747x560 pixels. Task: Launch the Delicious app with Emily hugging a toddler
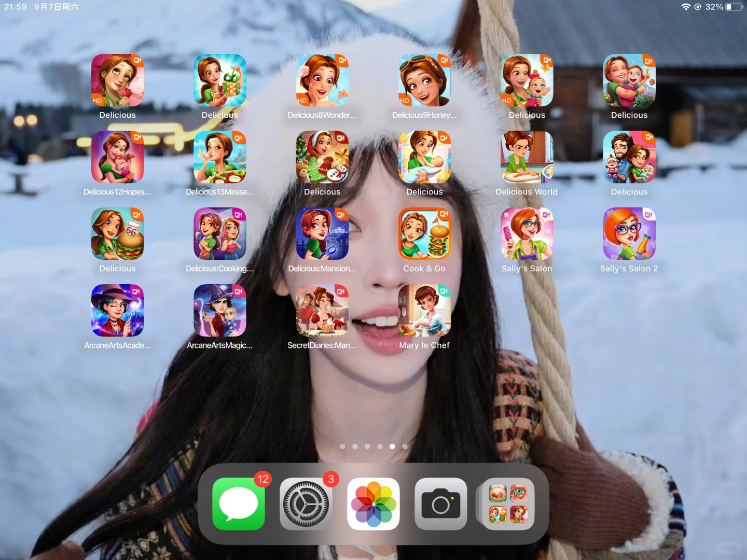click(x=629, y=80)
